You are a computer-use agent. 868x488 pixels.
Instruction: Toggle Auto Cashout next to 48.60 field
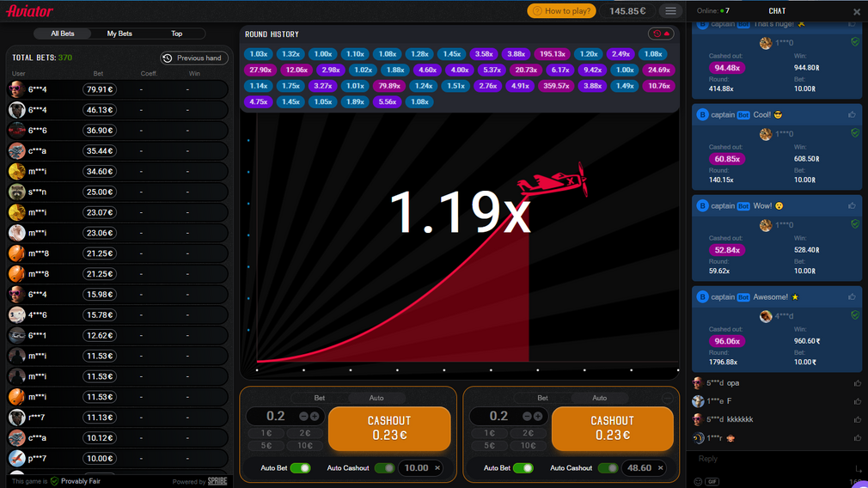[x=608, y=468]
